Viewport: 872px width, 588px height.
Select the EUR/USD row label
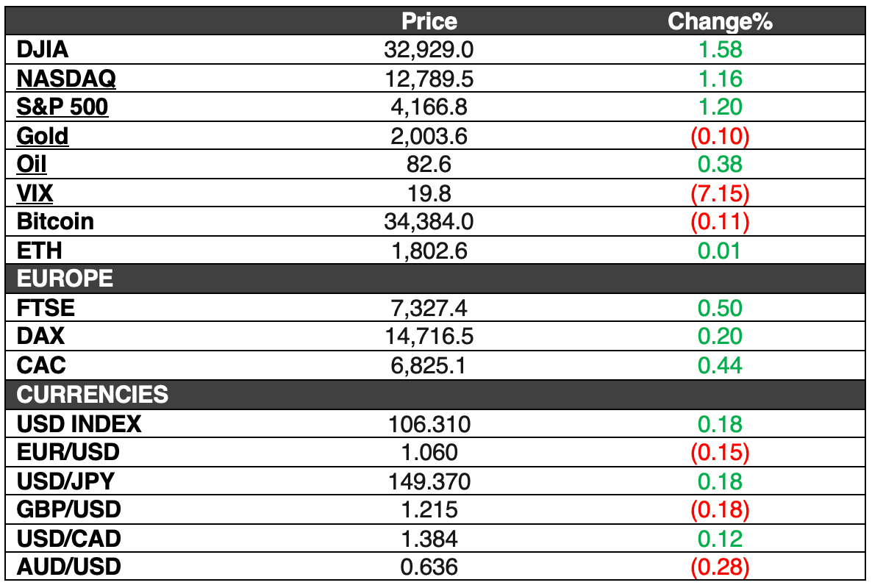pyautogui.click(x=68, y=453)
